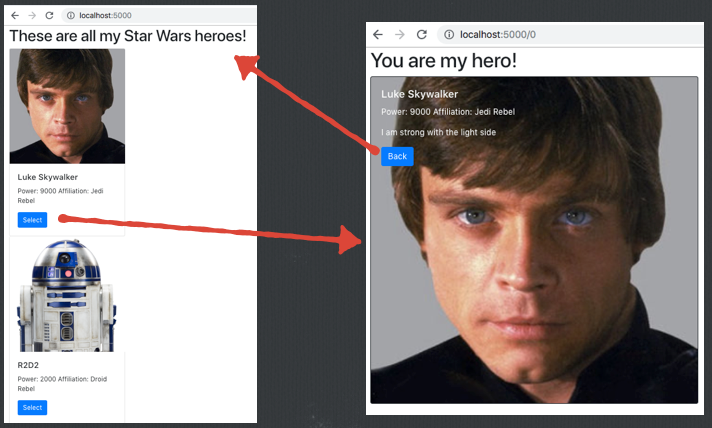The height and width of the screenshot is (428, 712).
Task: Click 'Luke Skywalker' title in list card
Action: click(x=48, y=177)
